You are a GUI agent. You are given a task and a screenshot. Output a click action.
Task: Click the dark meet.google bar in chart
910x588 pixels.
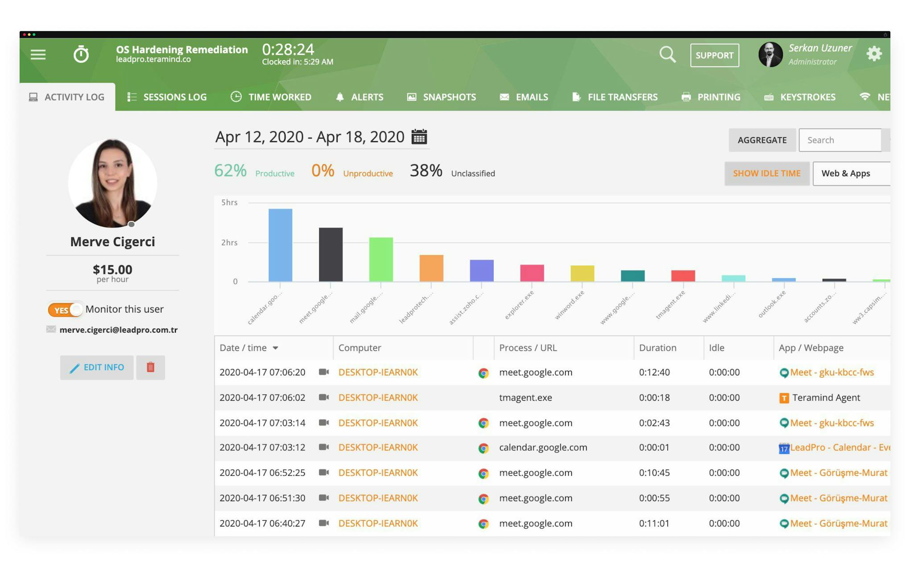[x=331, y=255]
